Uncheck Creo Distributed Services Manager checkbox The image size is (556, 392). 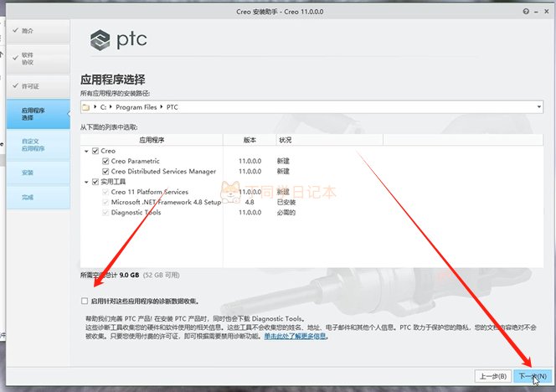(106, 172)
